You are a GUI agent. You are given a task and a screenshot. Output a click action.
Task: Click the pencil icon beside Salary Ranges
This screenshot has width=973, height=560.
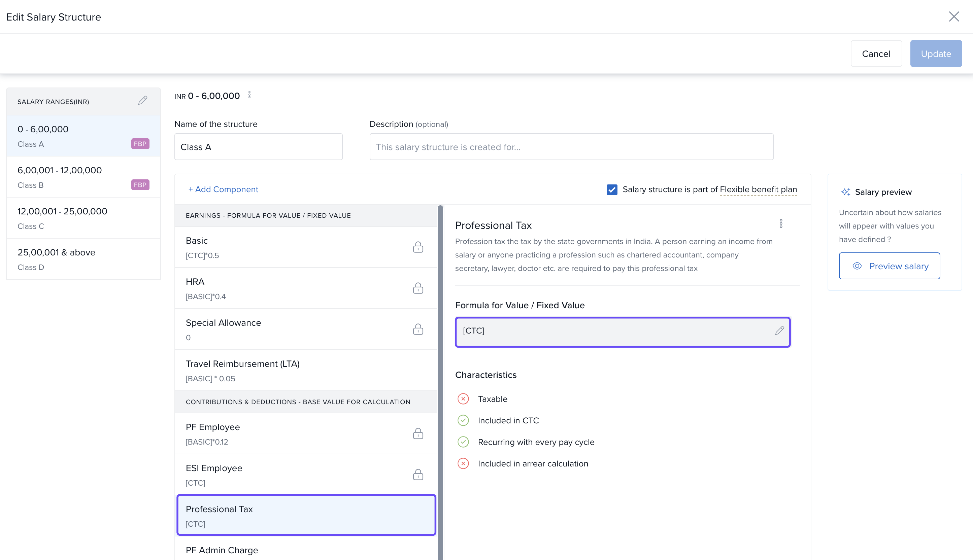click(143, 100)
